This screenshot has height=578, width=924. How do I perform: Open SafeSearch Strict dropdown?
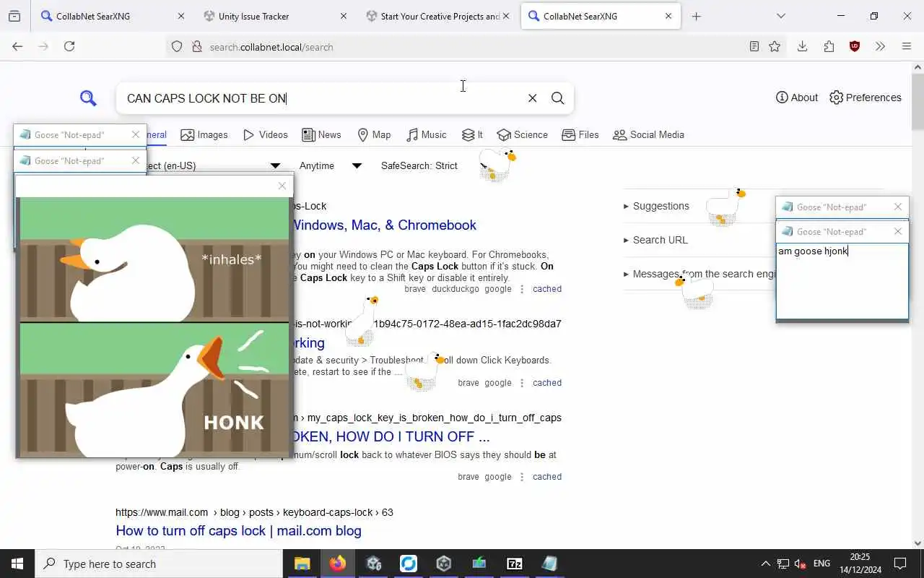tap(437, 165)
